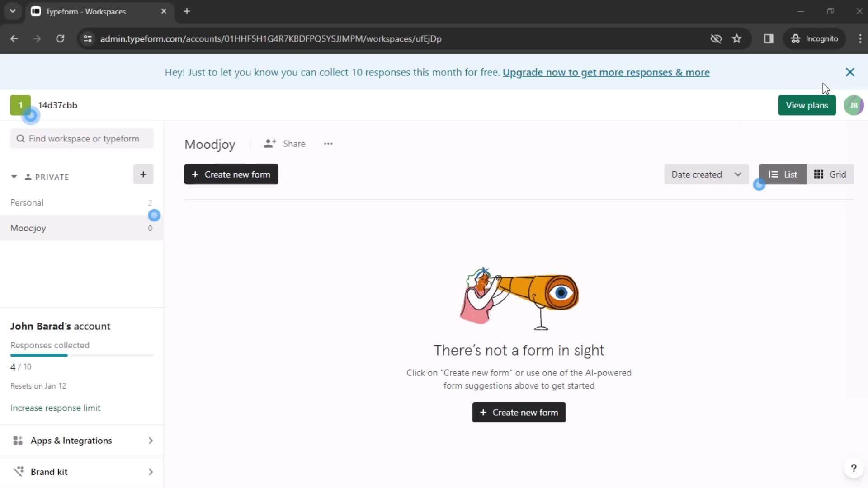
Task: Click the View plans button
Action: point(807,105)
